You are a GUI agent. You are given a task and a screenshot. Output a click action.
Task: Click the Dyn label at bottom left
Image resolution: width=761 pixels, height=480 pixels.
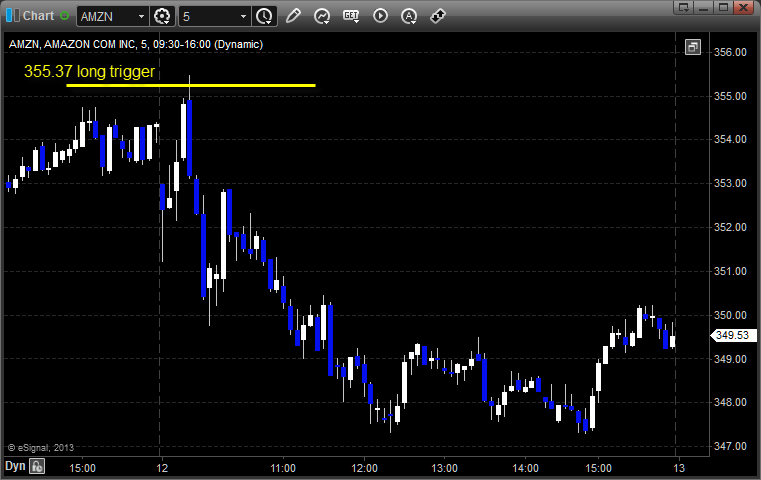point(15,466)
